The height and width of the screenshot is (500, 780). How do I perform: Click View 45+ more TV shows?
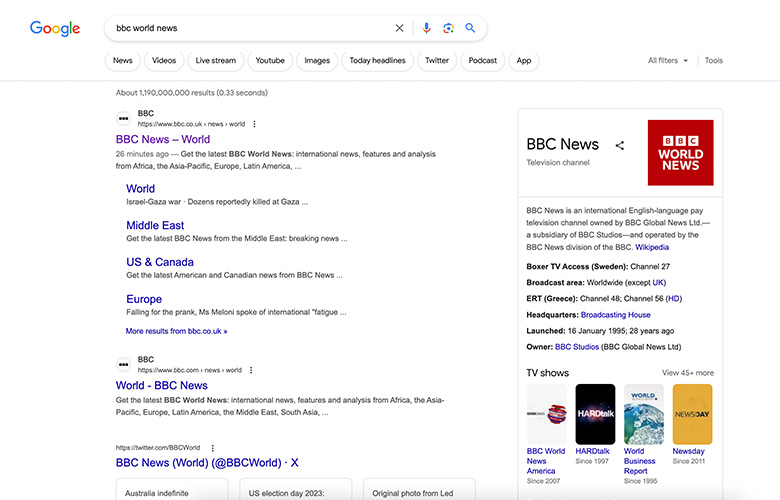pyautogui.click(x=687, y=373)
